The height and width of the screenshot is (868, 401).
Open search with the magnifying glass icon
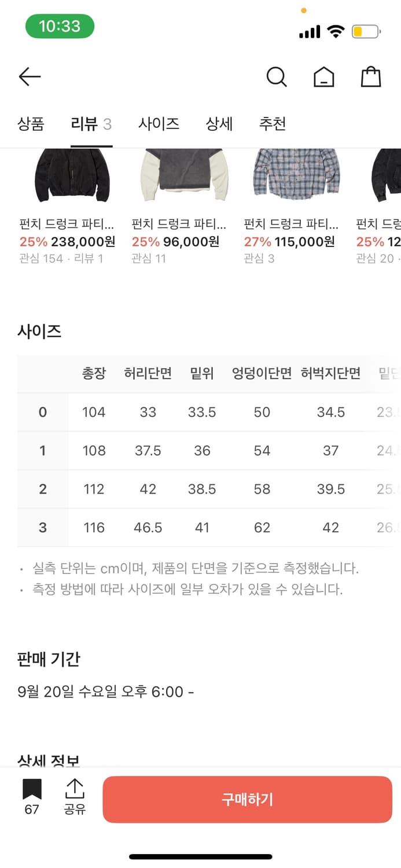pos(276,76)
